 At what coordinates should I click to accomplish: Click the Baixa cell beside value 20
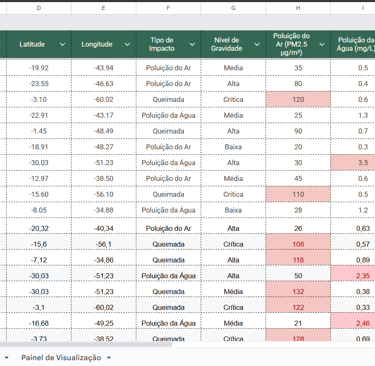coord(233,147)
